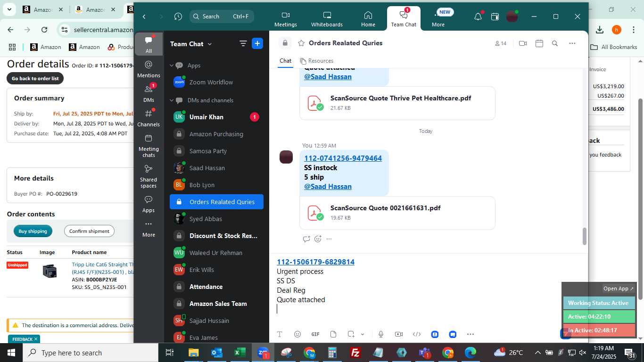Click the blue plus new chat button
This screenshot has height=362, width=644.
tap(257, 43)
